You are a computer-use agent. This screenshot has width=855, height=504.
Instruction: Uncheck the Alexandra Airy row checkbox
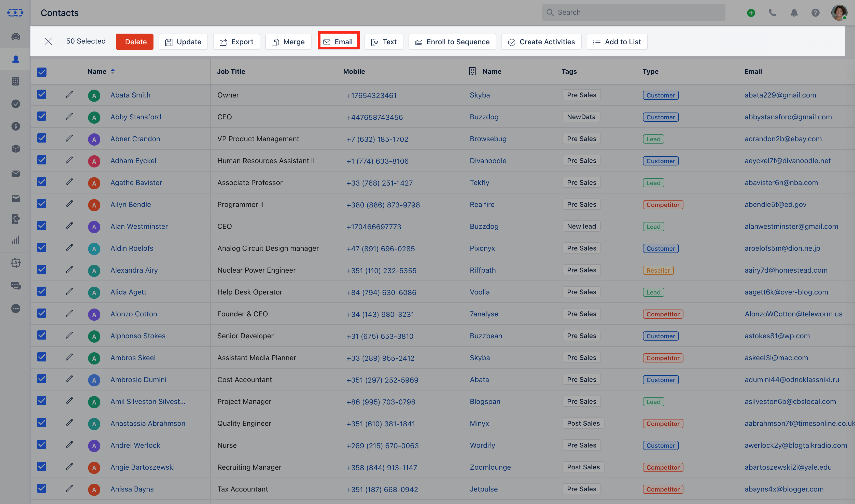[x=42, y=269]
